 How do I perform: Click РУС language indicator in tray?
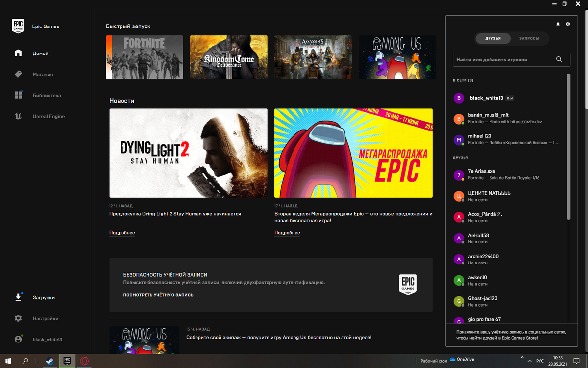pos(539,361)
